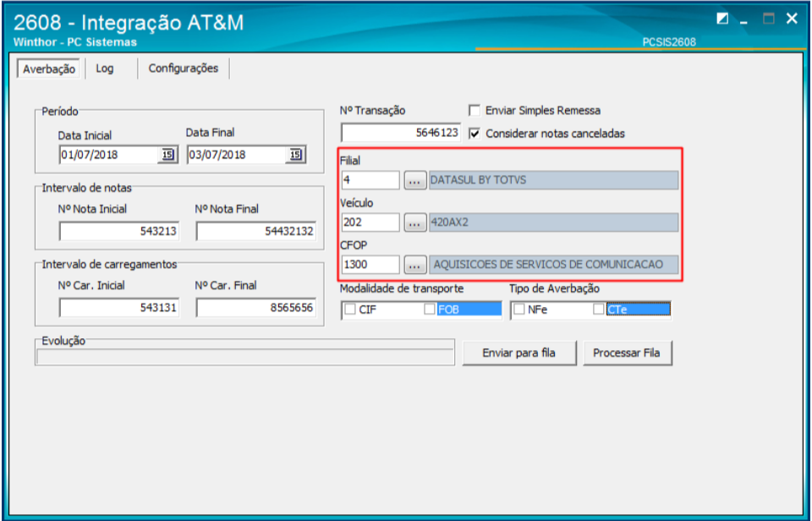The image size is (812, 521).
Task: Click the PCSIS2608 program code label
Action: coord(669,42)
